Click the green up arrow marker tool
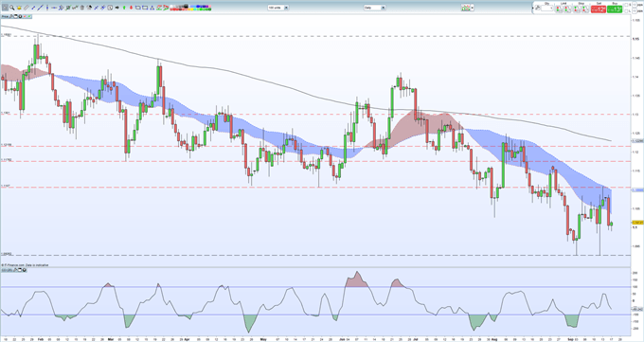 point(124,8)
